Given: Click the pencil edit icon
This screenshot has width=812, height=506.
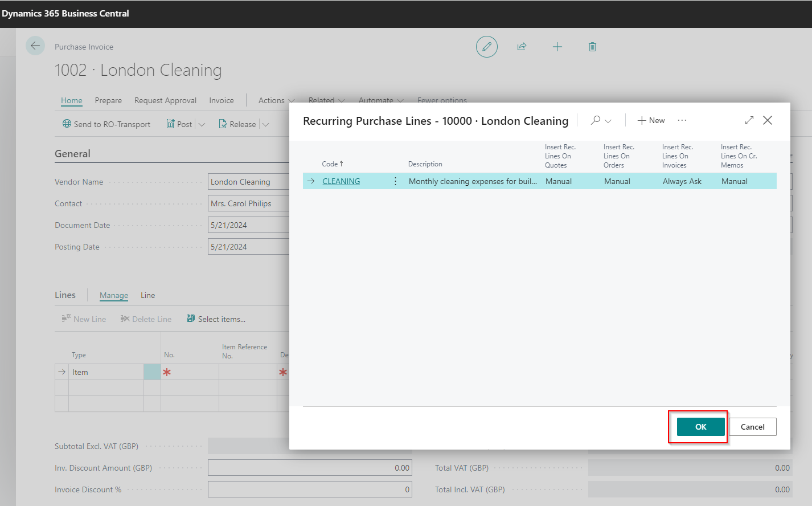Looking at the screenshot, I should coord(487,47).
